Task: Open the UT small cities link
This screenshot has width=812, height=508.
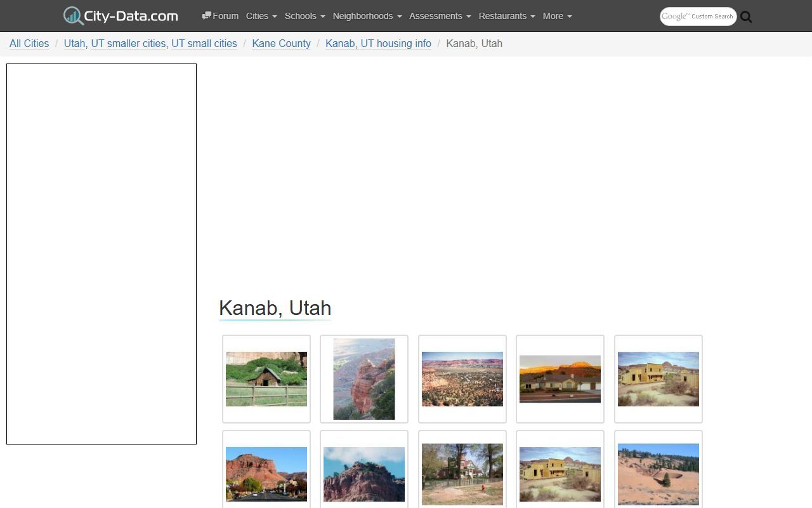Action: [x=204, y=43]
